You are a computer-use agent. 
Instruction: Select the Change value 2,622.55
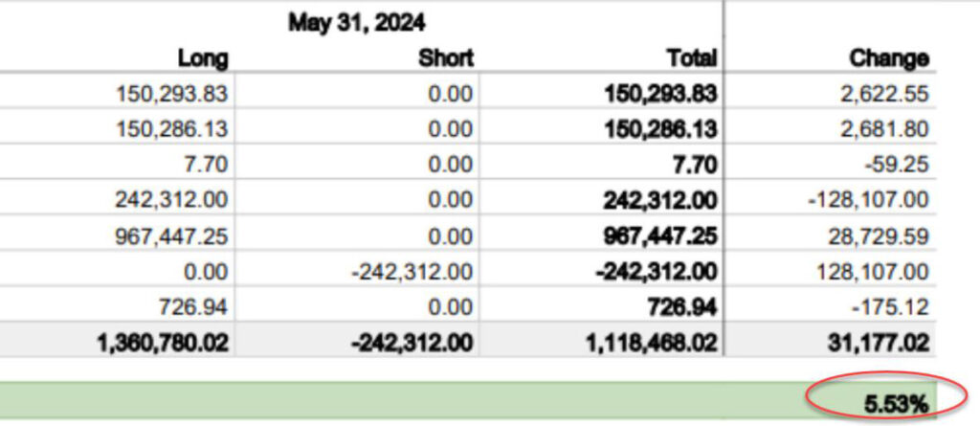(890, 95)
